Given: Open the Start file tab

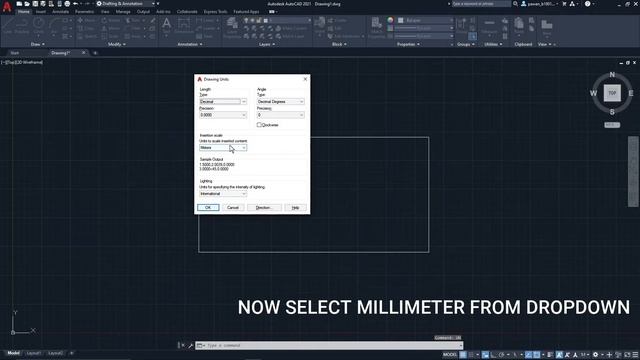Looking at the screenshot, I should pos(15,53).
